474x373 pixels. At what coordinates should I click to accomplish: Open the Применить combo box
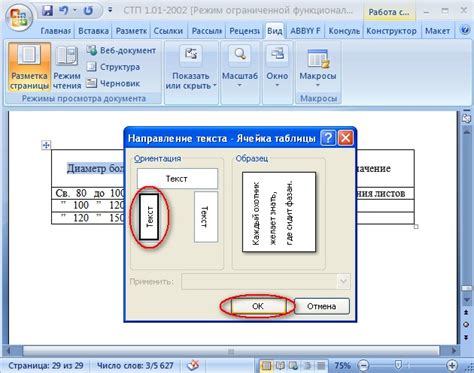[x=266, y=282]
